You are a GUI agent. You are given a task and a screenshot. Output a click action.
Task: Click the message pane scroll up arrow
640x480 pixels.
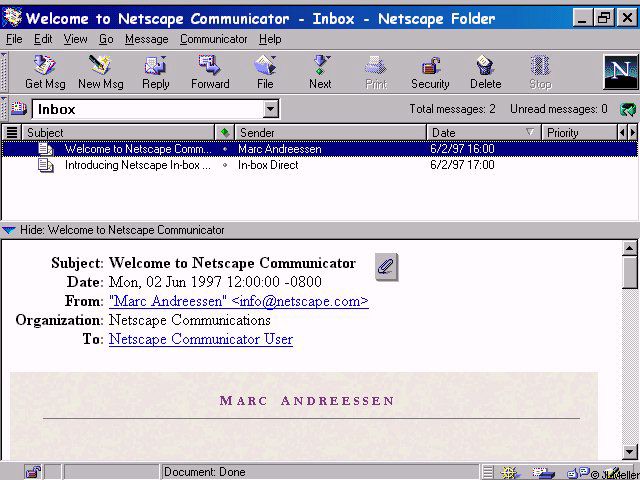click(x=629, y=248)
